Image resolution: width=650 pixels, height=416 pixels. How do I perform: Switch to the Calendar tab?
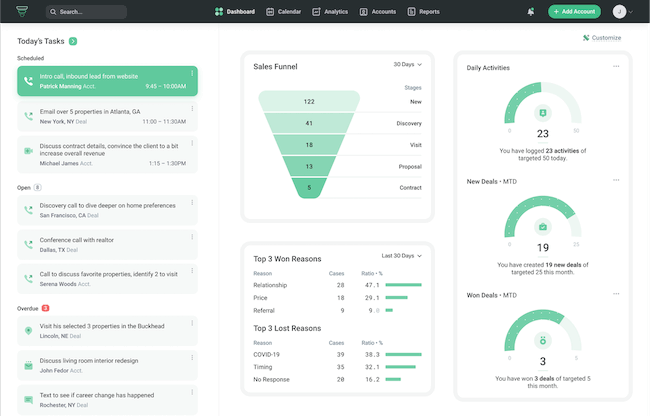284,12
